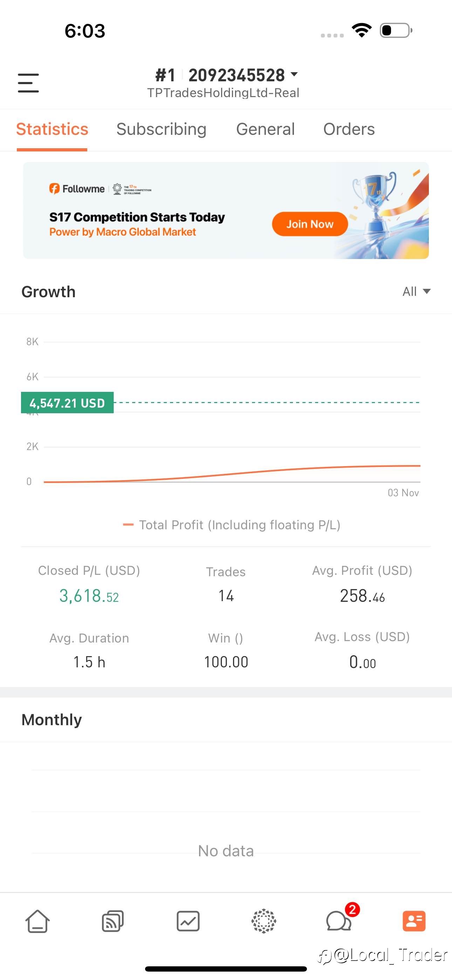Screen dimensions: 452x980
Task: Expand account 2092345528 dropdown arrow
Action: point(294,74)
